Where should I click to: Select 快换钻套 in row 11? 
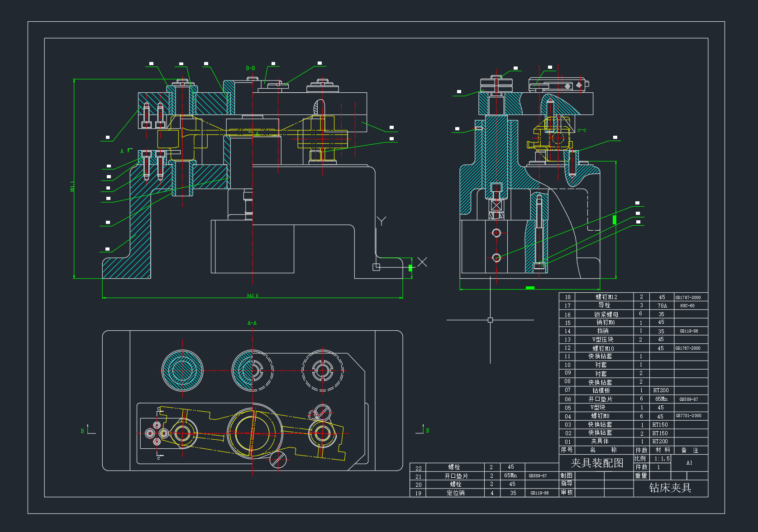coord(600,356)
